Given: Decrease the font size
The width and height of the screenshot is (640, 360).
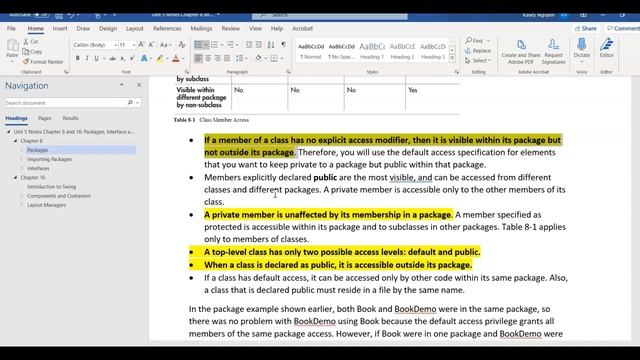Looking at the screenshot, I should pos(151,44).
